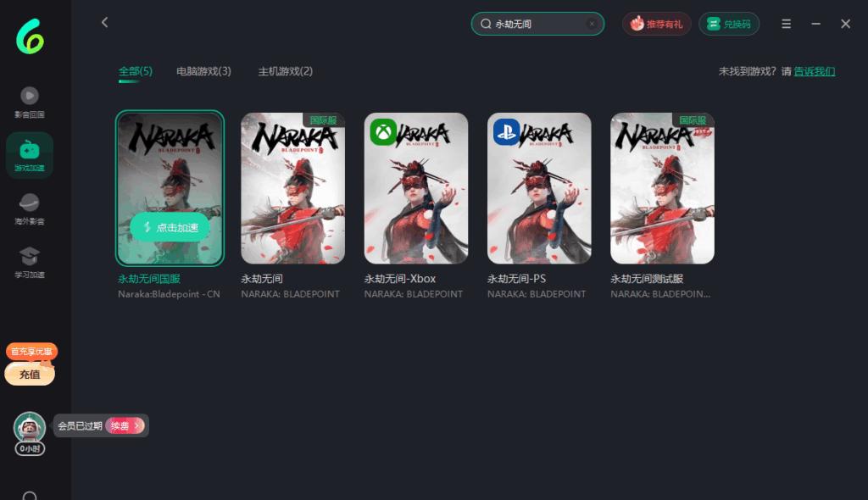Select the 永劫无间-Xbox game cover
This screenshot has height=500, width=868.
click(416, 188)
